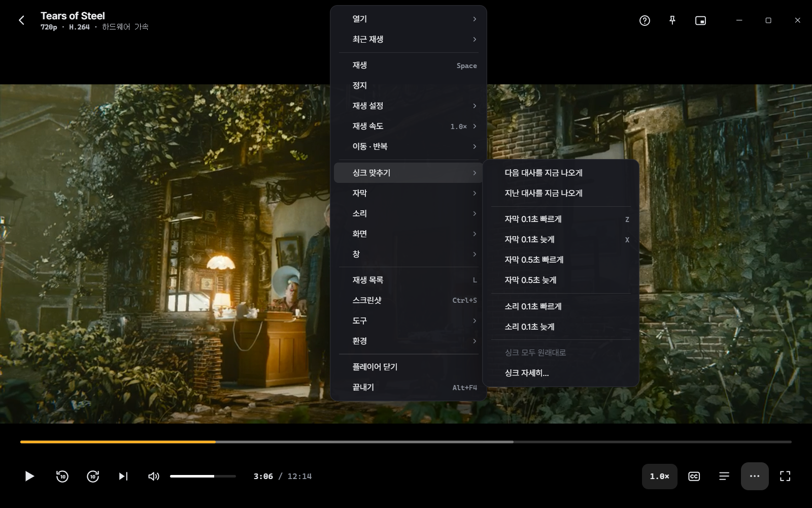This screenshot has width=812, height=508.
Task: Choose 소리 0.1초 빠르게
Action: pos(561,306)
